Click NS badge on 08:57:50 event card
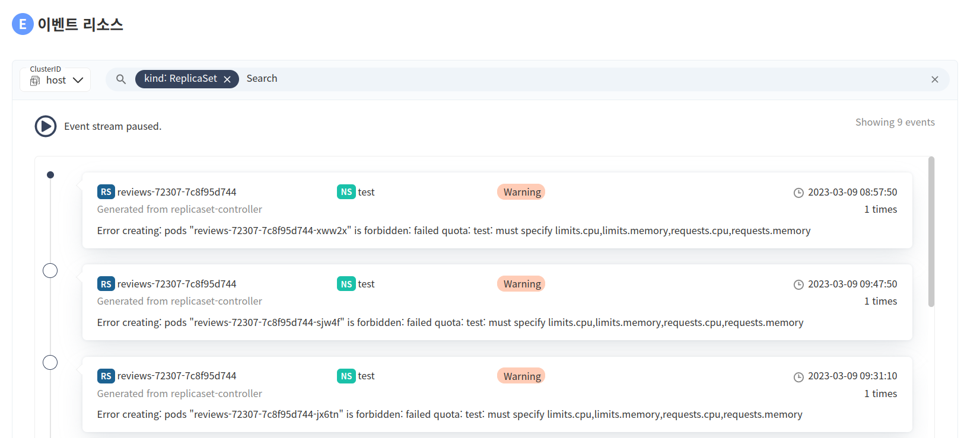 pos(346,192)
